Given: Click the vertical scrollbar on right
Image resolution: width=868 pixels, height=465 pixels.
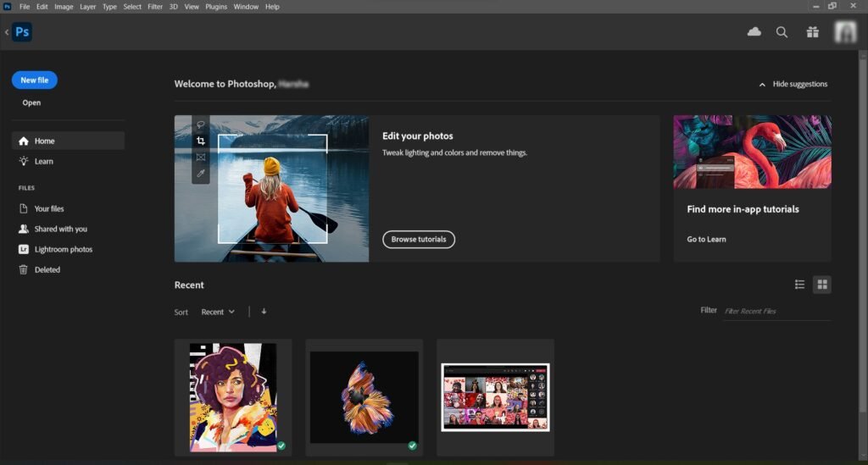Looking at the screenshot, I should (862, 232).
